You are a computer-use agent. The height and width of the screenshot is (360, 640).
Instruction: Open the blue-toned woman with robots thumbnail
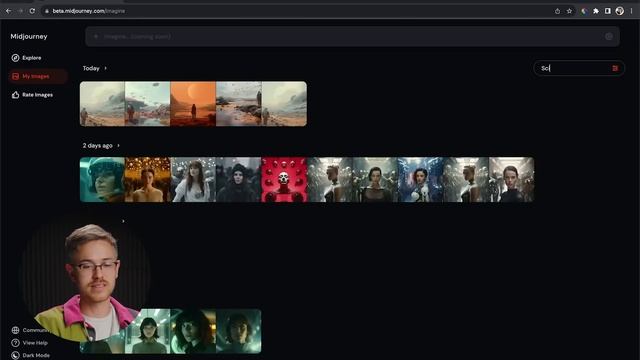point(420,180)
